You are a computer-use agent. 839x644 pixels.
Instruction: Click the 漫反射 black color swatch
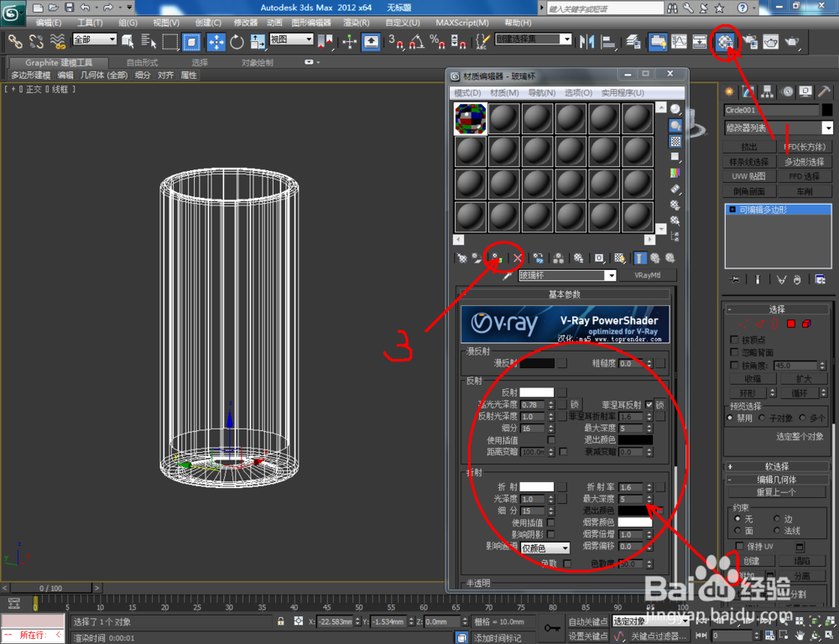coord(537,363)
